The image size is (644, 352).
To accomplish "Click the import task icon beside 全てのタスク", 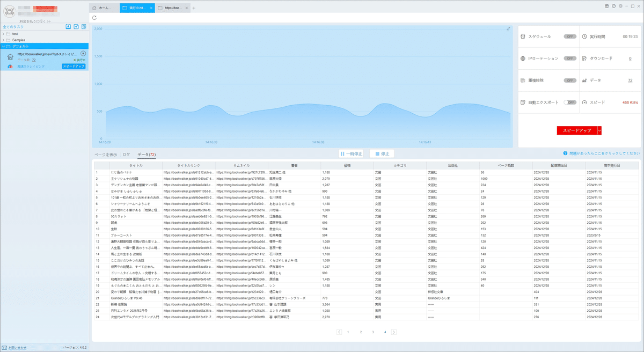I will coord(68,26).
